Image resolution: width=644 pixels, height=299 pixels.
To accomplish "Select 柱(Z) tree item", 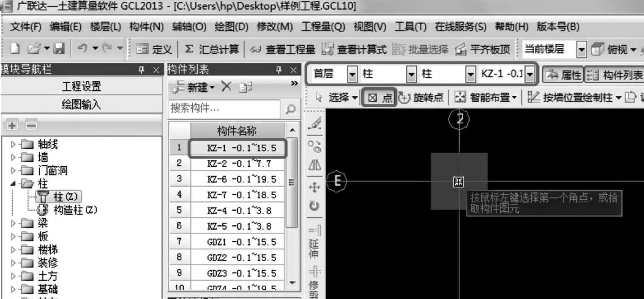I will click(x=59, y=197).
